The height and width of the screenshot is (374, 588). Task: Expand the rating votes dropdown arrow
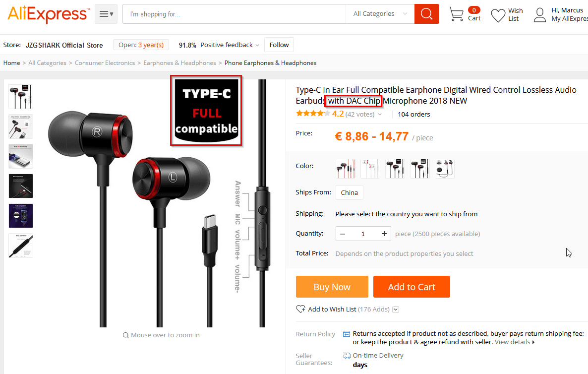[380, 115]
